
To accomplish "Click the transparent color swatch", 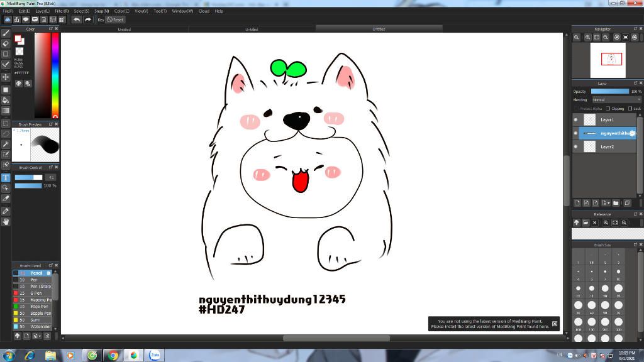I will [19, 52].
